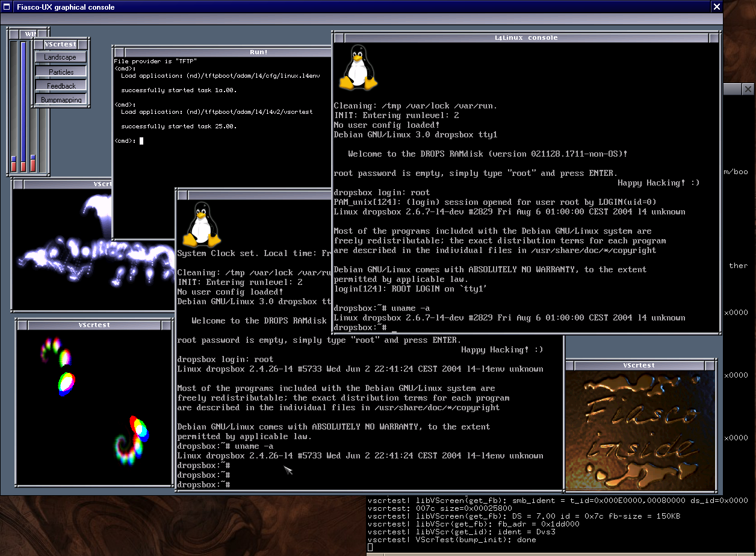This screenshot has height=556, width=756.
Task: Click the Fiasco inside bumpmap image
Action: (641, 430)
